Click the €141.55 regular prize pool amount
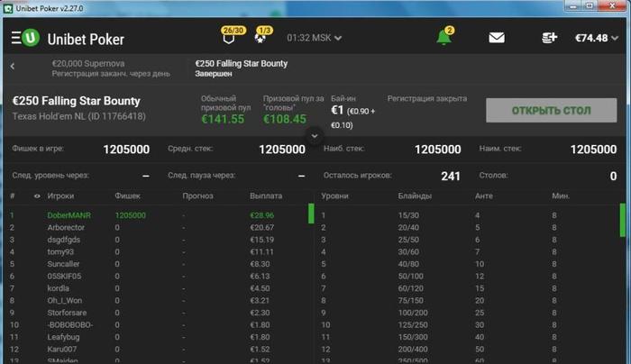Screen dimensions: 631x364 coord(223,119)
